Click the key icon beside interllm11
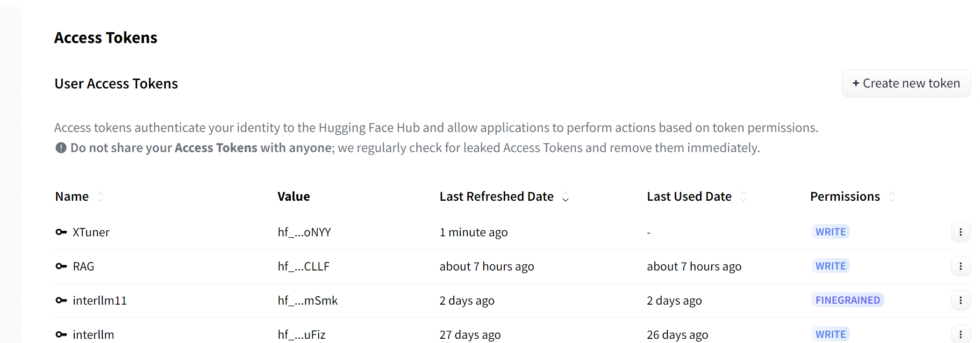Image resolution: width=980 pixels, height=343 pixels. 61,300
